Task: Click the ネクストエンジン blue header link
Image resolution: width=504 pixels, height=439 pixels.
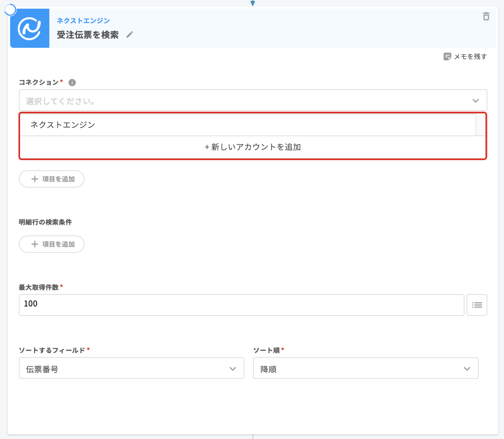Action: tap(83, 21)
